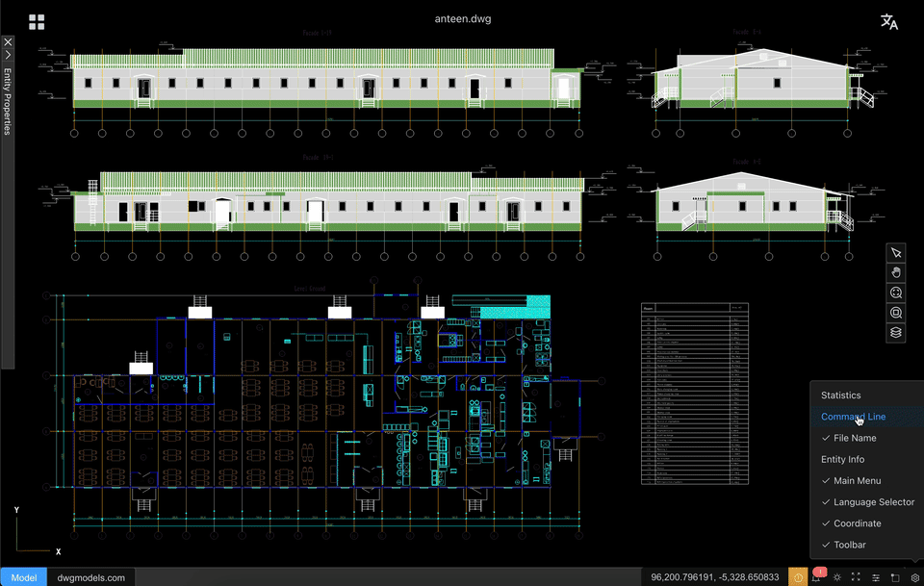Open display settings via the gear icon
Screen dimensions: 924x586
915,577
